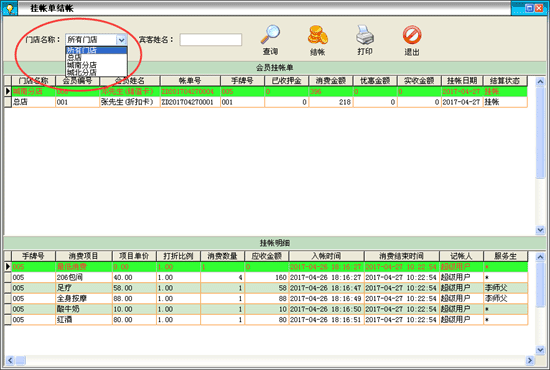Screen dimensions: 550x370
Task: Select the 全身按摩 detail row
Action: pyautogui.click(x=266, y=298)
